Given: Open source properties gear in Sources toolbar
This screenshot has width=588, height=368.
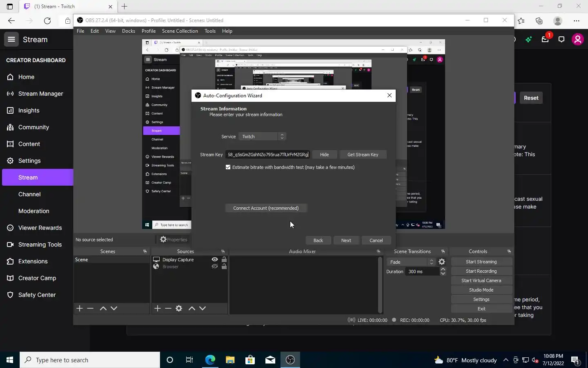Looking at the screenshot, I should 179,308.
